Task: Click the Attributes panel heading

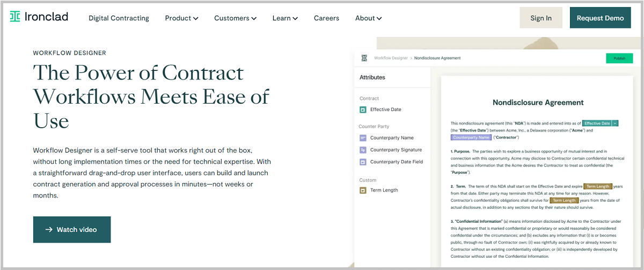Action: pos(372,77)
